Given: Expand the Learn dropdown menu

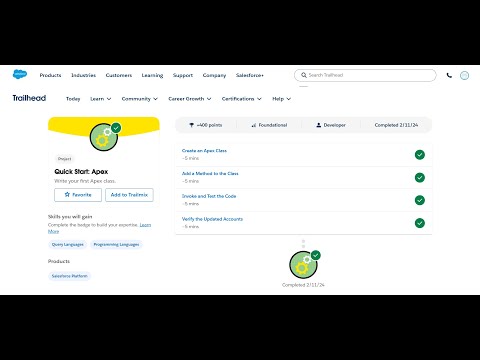Looking at the screenshot, I should pyautogui.click(x=101, y=99).
